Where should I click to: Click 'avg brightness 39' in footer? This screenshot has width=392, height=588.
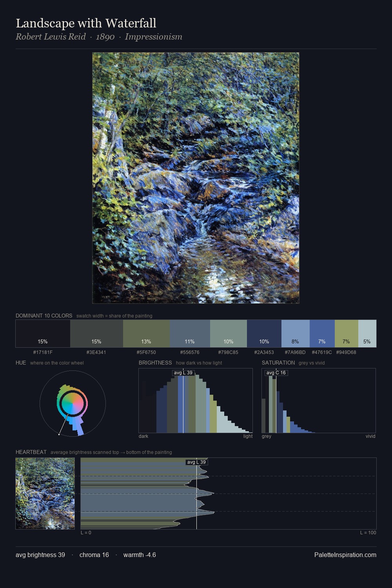click(x=40, y=555)
